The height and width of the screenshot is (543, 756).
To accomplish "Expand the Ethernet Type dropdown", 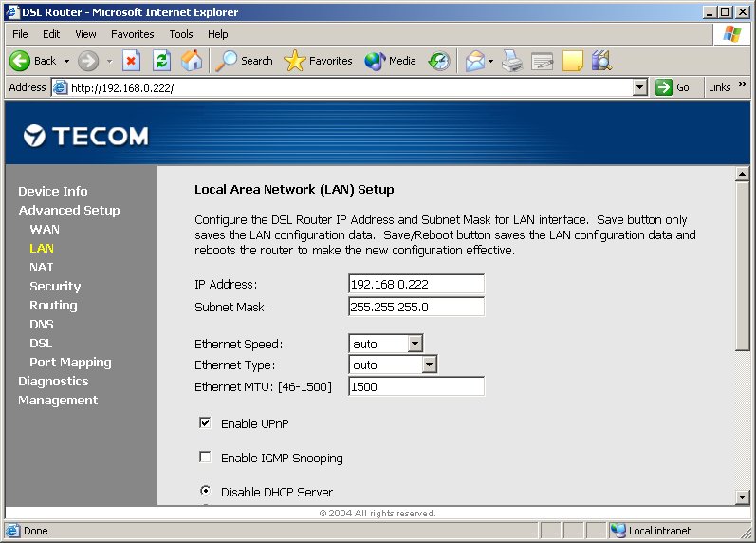I will [429, 365].
